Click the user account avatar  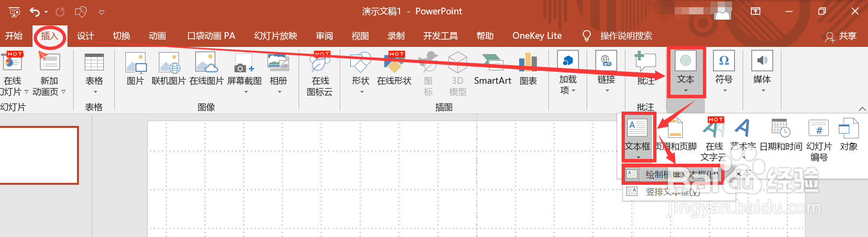(723, 11)
